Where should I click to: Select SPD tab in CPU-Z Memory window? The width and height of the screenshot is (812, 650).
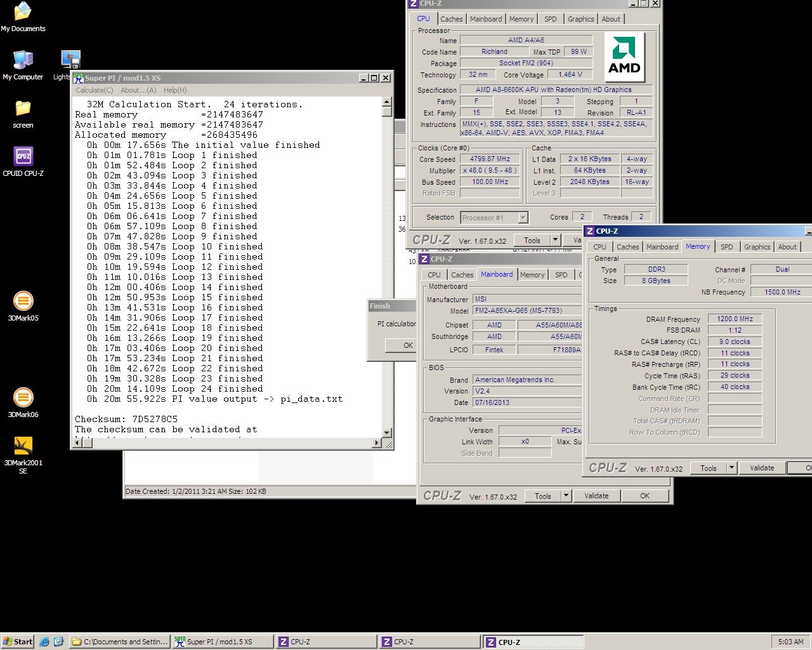pos(727,247)
